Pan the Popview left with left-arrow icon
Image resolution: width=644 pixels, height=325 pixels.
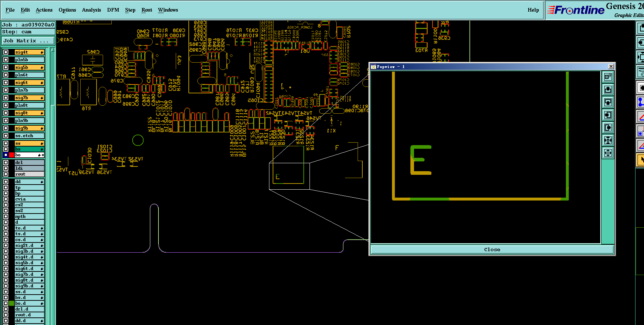click(608, 115)
